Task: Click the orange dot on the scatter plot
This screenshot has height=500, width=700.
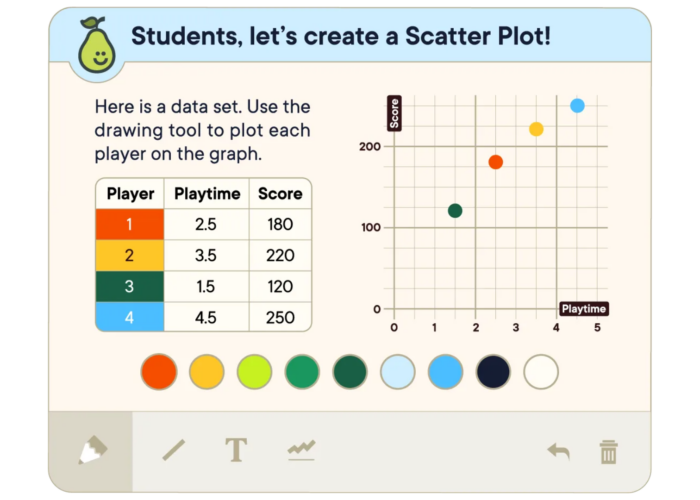Action: pos(496,162)
